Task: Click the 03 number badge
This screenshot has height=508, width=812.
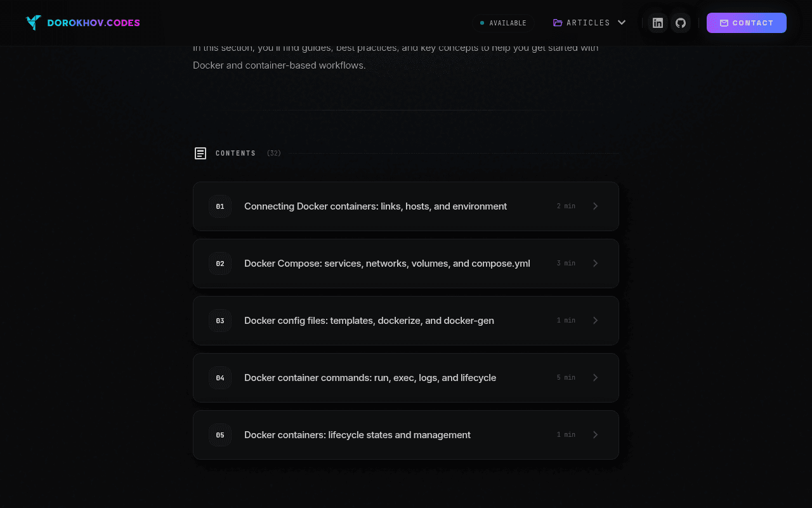Action: [x=220, y=321]
